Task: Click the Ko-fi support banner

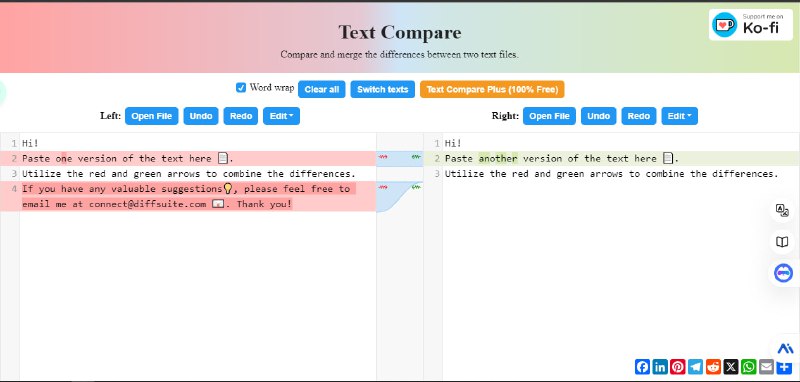Action: [x=751, y=24]
